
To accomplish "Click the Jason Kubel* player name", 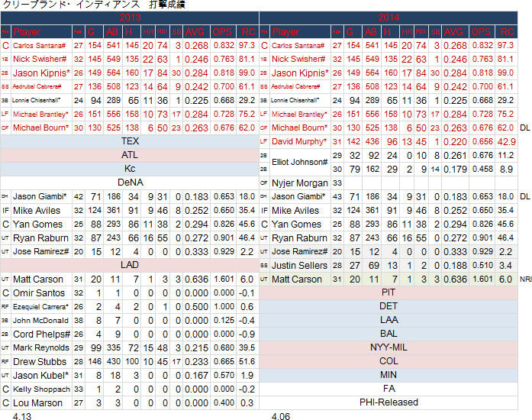I will (40, 375).
